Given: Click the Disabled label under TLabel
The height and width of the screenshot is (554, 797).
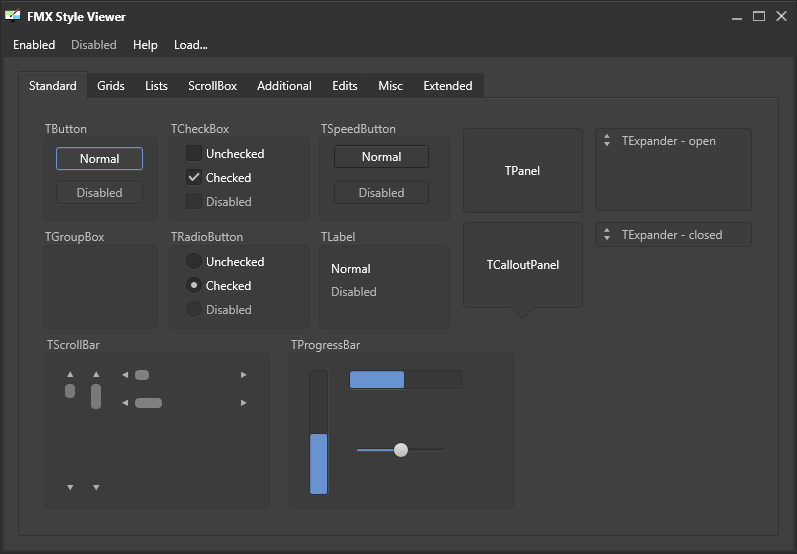Looking at the screenshot, I should pyautogui.click(x=354, y=292).
